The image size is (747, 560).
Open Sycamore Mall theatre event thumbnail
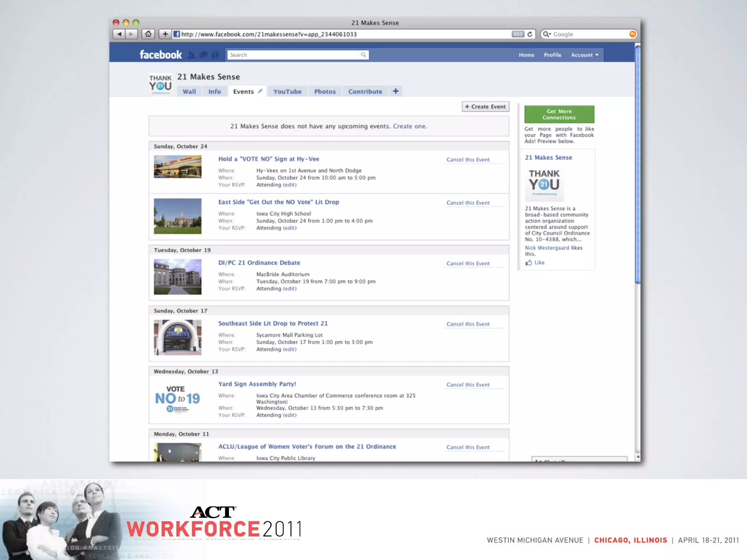pos(178,338)
